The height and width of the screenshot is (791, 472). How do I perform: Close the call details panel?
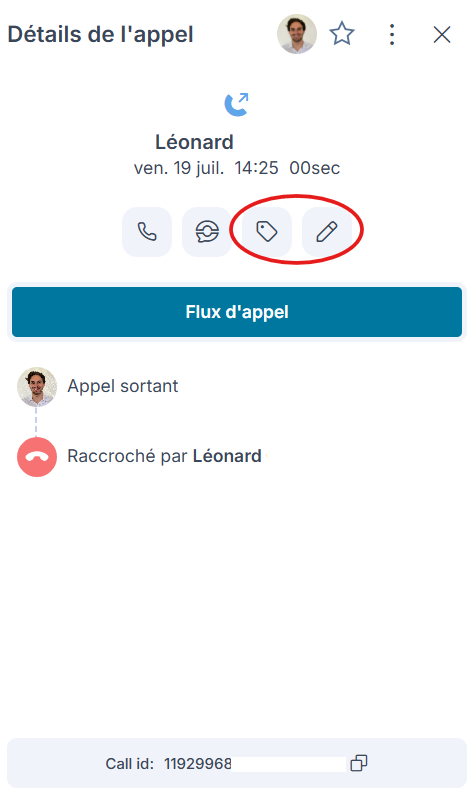click(442, 35)
